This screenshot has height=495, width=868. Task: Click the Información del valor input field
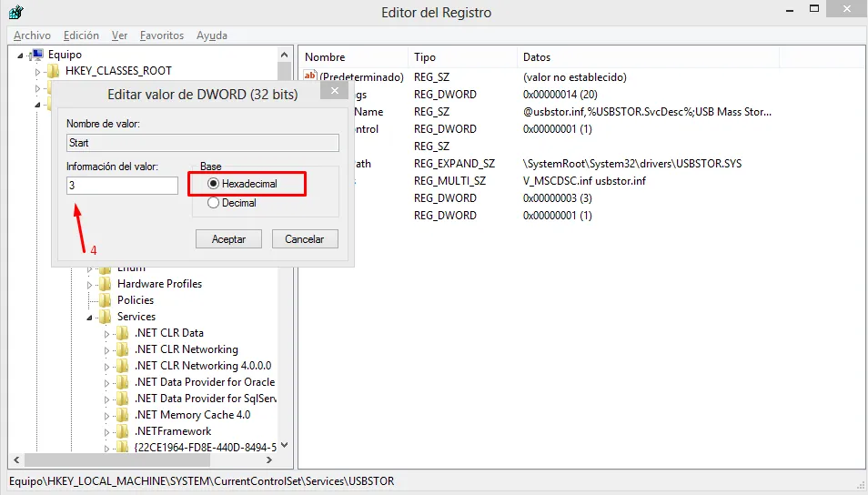click(122, 186)
